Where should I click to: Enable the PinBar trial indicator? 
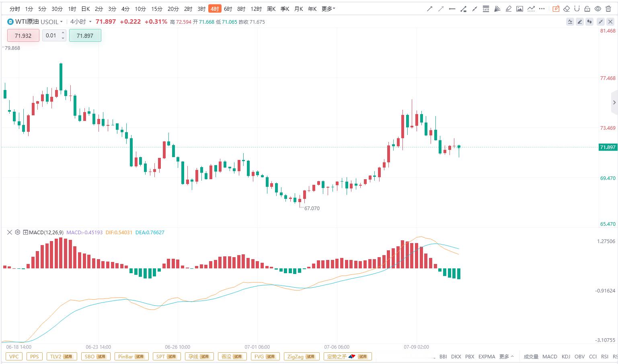[131, 356]
